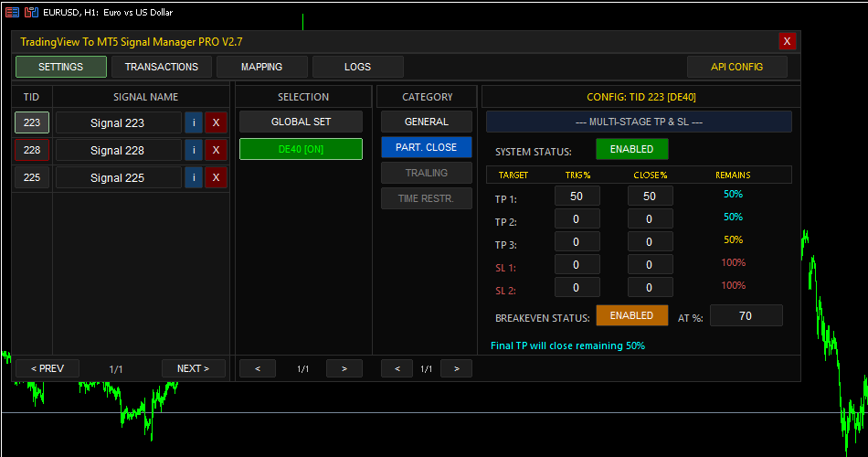Click previous arrow under CATEGORY list
868x457 pixels.
pyautogui.click(x=397, y=368)
